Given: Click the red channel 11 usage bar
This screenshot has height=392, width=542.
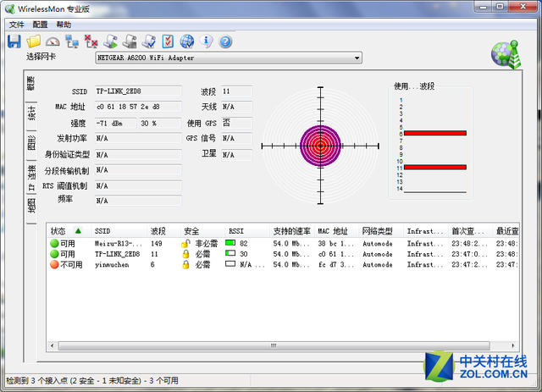Looking at the screenshot, I should click(435, 168).
